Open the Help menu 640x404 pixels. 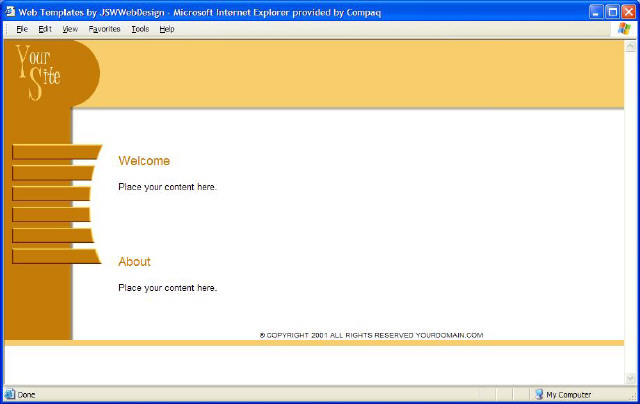point(167,29)
